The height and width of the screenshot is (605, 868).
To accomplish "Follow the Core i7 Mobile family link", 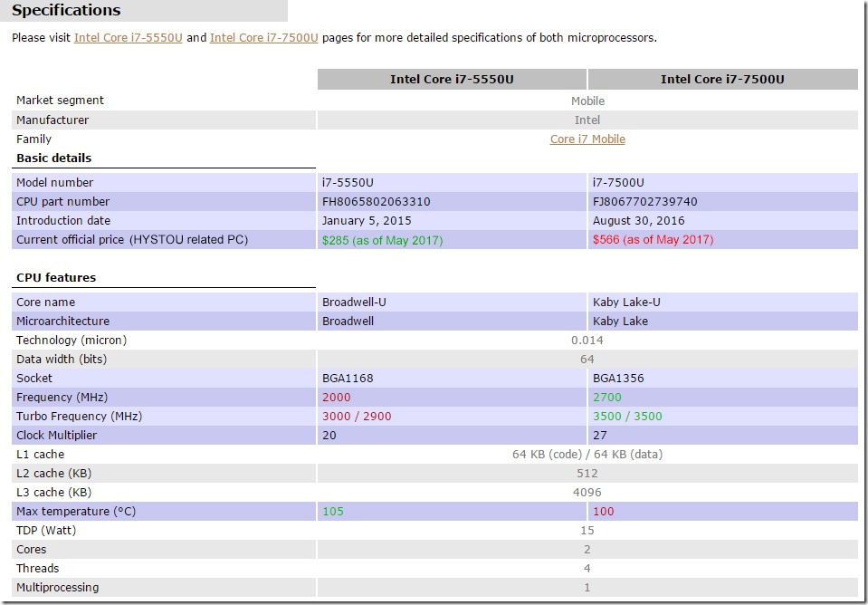I will 587,139.
